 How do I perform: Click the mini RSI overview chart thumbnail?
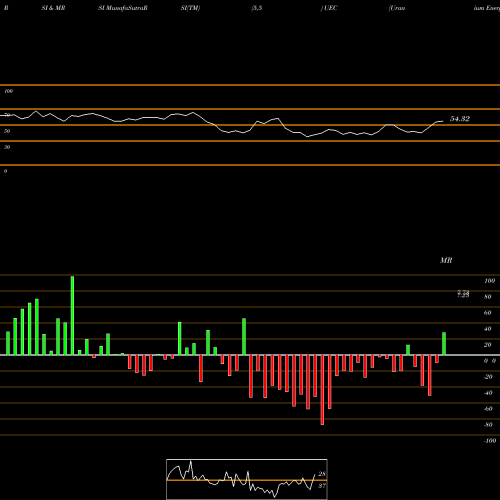point(247,479)
